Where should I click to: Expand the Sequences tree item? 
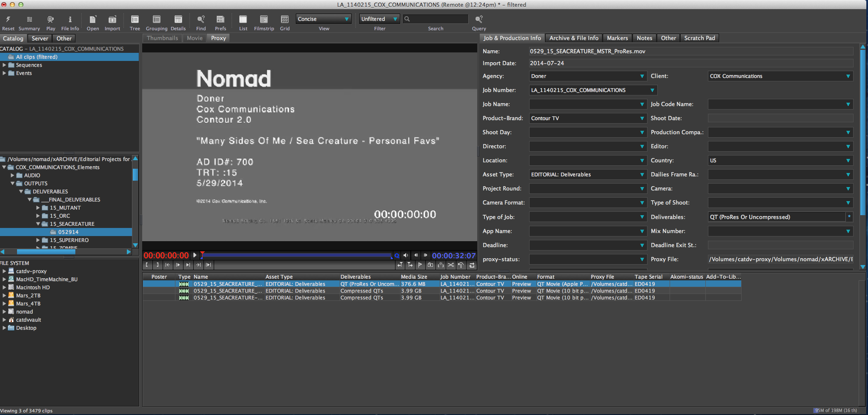click(4, 65)
